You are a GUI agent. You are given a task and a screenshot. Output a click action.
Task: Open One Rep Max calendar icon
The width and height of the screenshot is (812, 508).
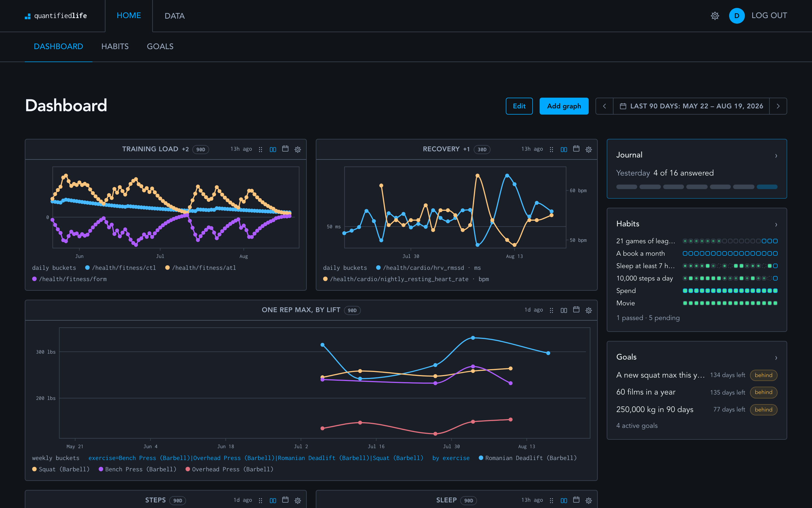pyautogui.click(x=576, y=310)
